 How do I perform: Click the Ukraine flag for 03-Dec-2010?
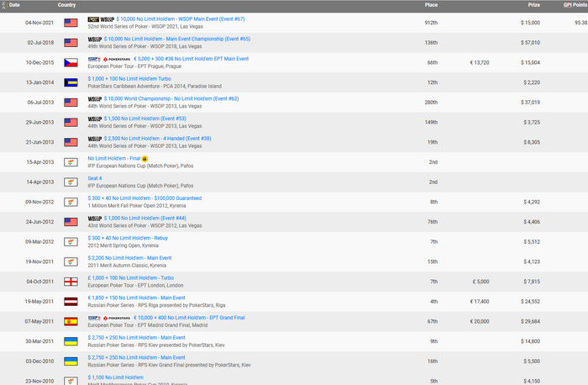(71, 361)
